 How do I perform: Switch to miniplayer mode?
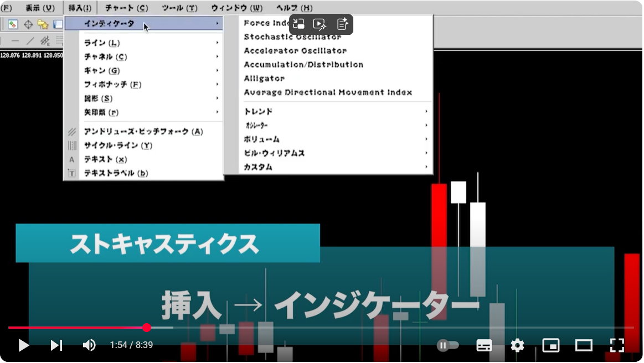pos(551,345)
